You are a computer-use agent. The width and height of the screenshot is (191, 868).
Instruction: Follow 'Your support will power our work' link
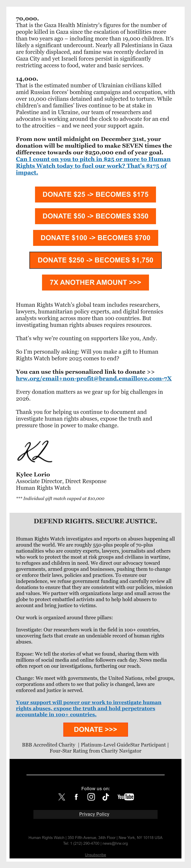88,708
